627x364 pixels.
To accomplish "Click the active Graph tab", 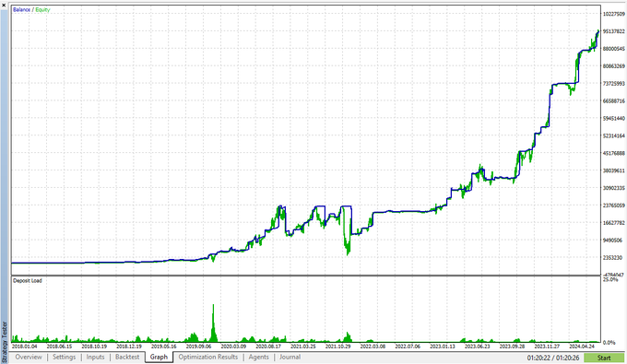I will [159, 357].
